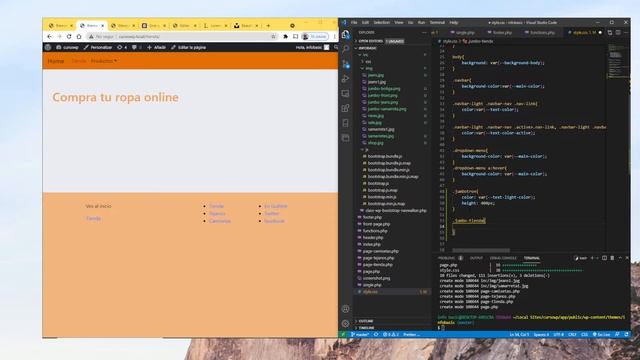This screenshot has width=640, height=360.
Task: Collapse the inc folder in Explorer
Action: click(365, 55)
